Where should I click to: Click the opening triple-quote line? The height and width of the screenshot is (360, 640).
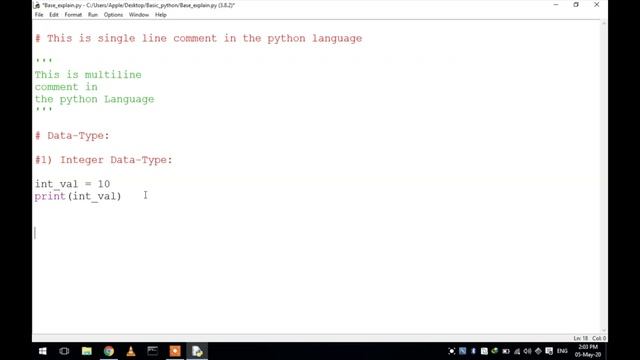[44, 61]
